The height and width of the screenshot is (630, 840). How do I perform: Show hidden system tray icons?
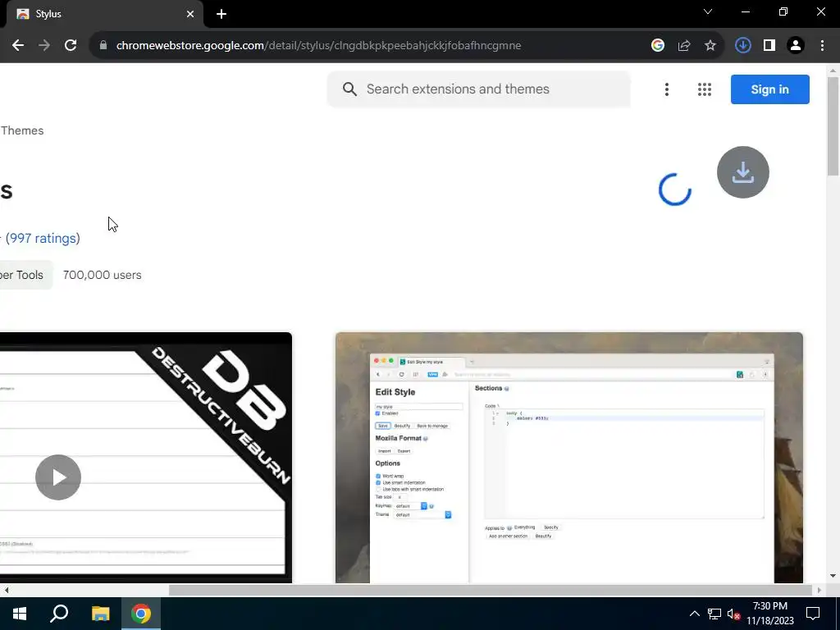point(694,614)
